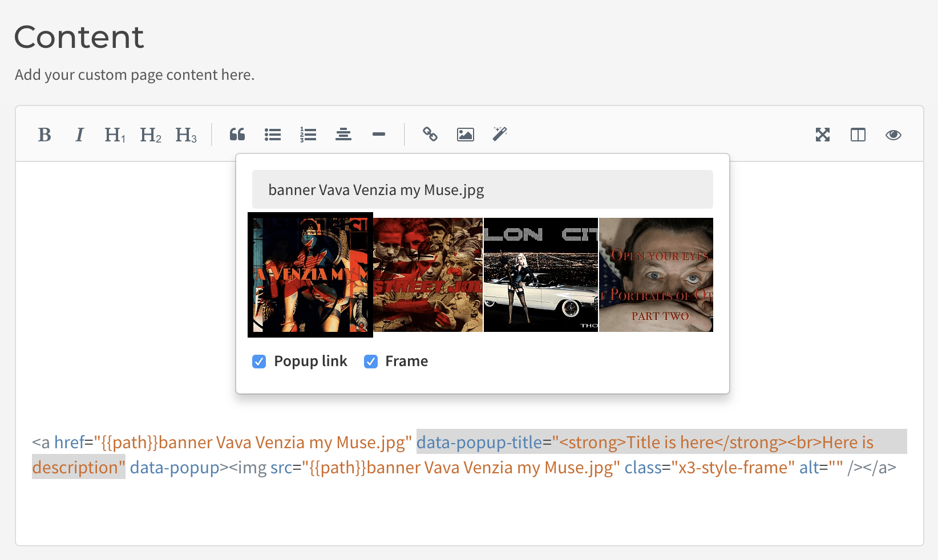The image size is (938, 560).
Task: Apply italic formatting
Action: click(x=80, y=135)
